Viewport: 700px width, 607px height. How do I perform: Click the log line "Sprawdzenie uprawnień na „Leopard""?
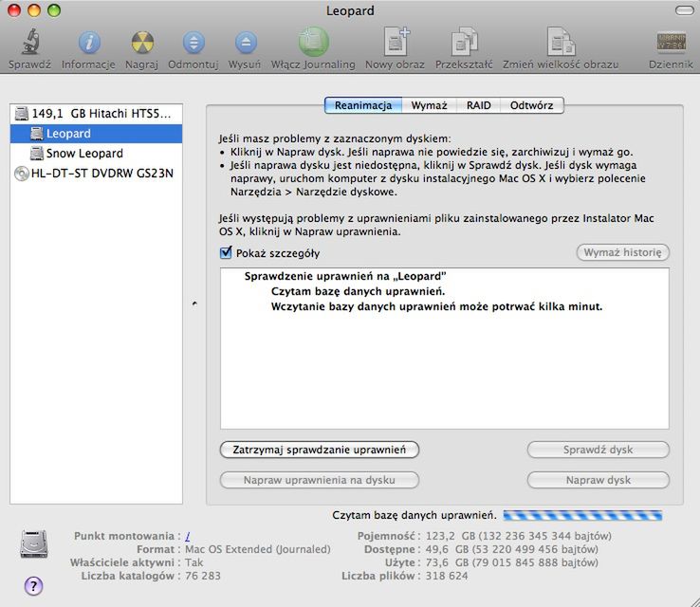point(345,276)
